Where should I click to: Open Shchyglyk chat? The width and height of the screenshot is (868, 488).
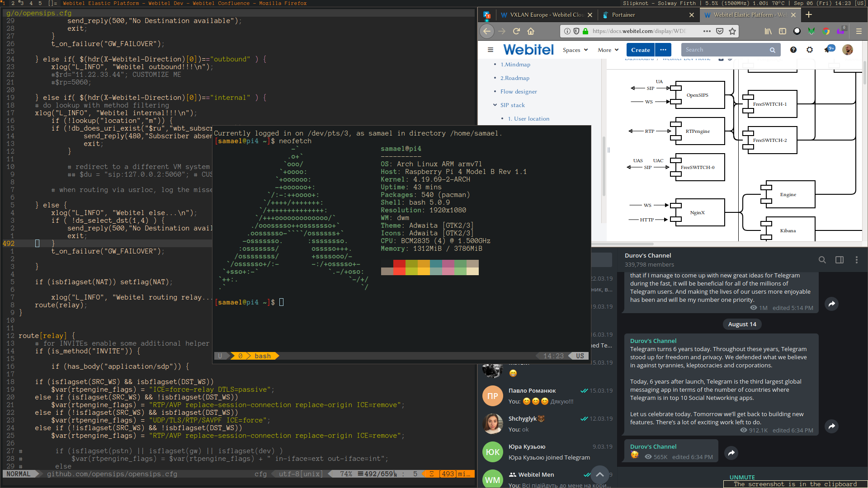[547, 424]
